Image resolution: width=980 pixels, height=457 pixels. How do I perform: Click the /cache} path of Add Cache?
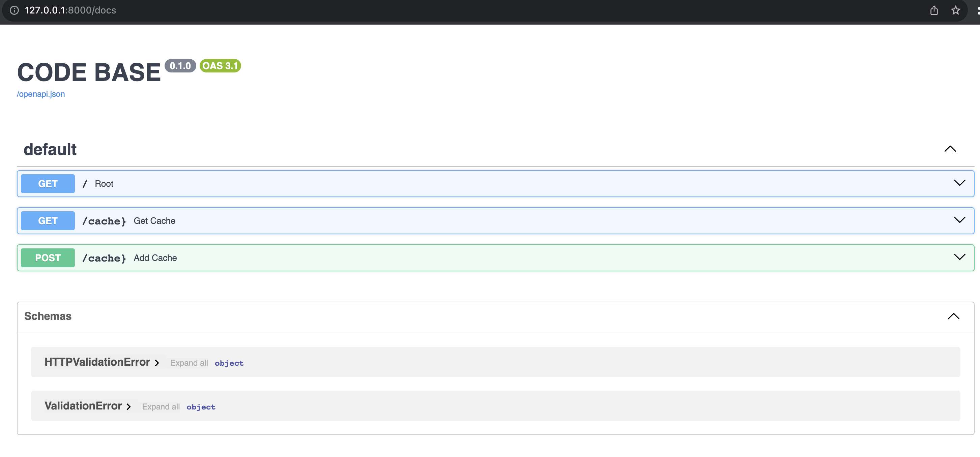pos(104,258)
